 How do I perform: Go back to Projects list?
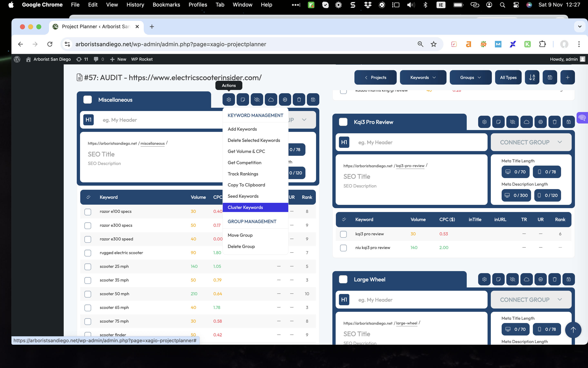[375, 77]
